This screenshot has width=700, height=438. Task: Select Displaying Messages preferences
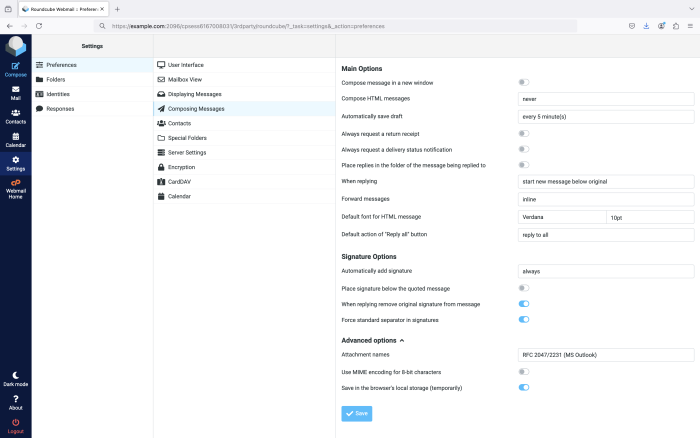tap(244, 94)
